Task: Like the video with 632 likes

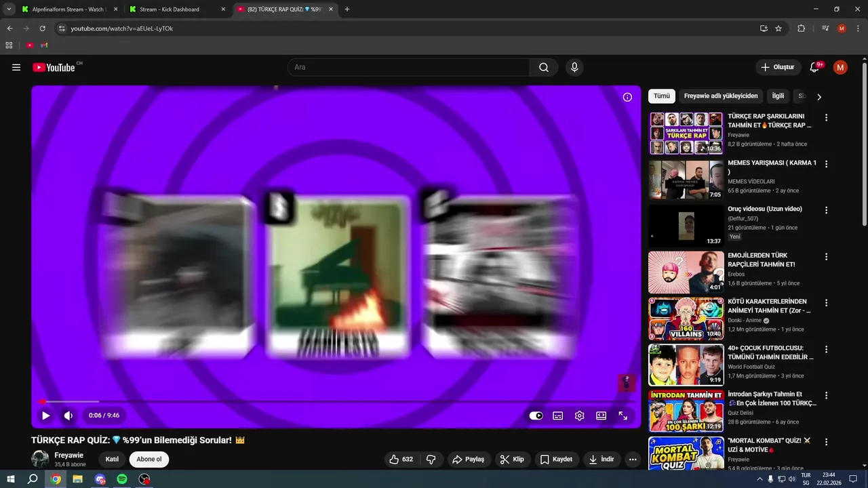Action: [401, 459]
